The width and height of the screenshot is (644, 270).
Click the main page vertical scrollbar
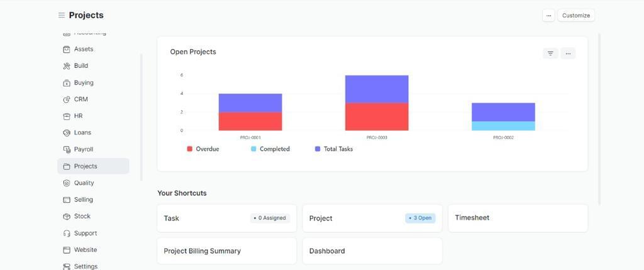point(599,119)
